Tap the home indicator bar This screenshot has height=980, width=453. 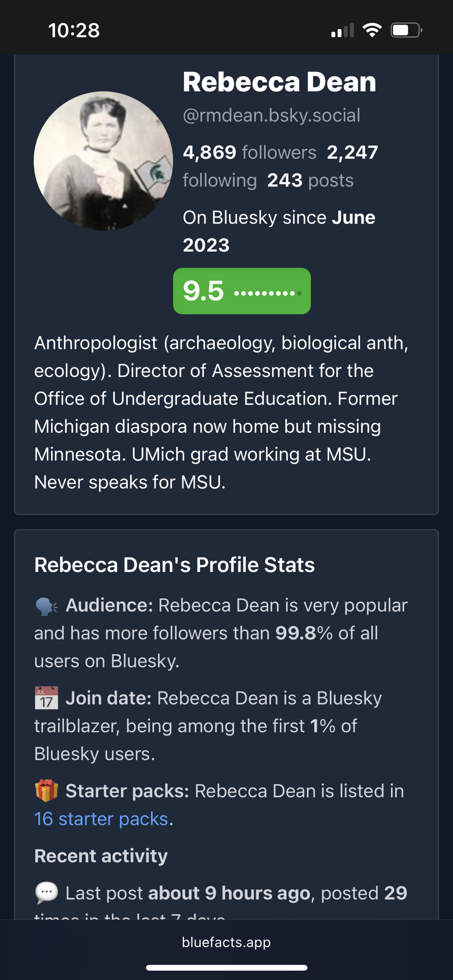point(226,968)
